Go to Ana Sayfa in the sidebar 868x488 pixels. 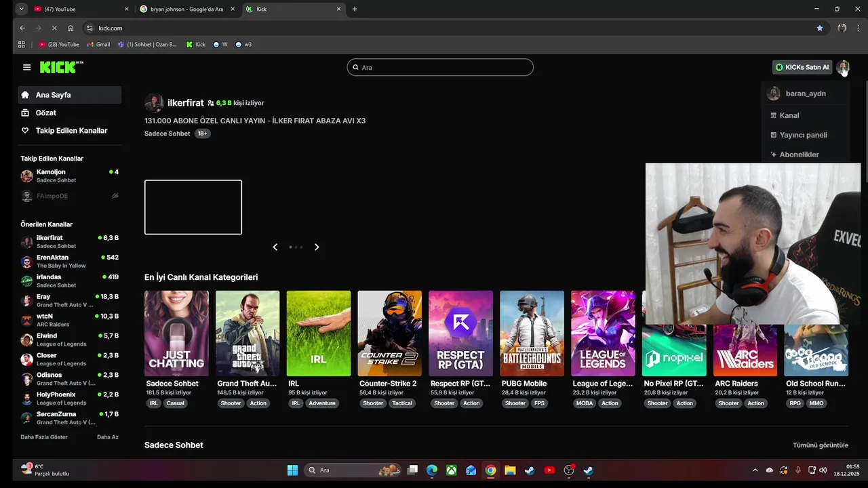pyautogui.click(x=70, y=95)
